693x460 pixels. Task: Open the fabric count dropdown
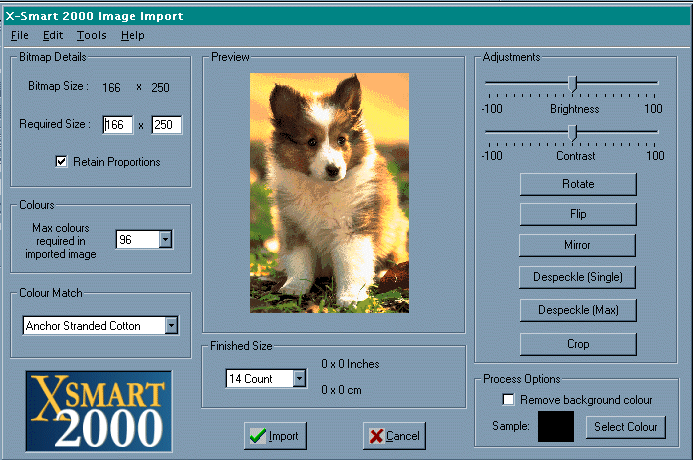tap(299, 379)
